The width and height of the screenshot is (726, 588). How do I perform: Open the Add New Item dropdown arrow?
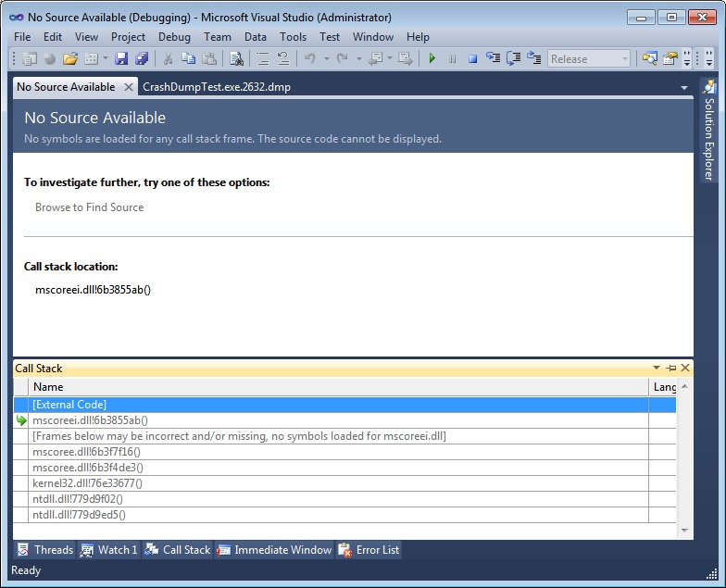tap(106, 59)
